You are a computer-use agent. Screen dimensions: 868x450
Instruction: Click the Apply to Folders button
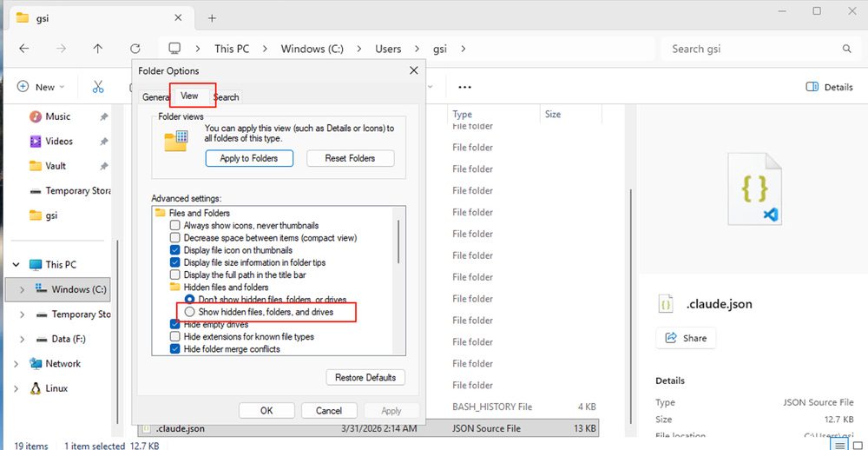(x=249, y=158)
